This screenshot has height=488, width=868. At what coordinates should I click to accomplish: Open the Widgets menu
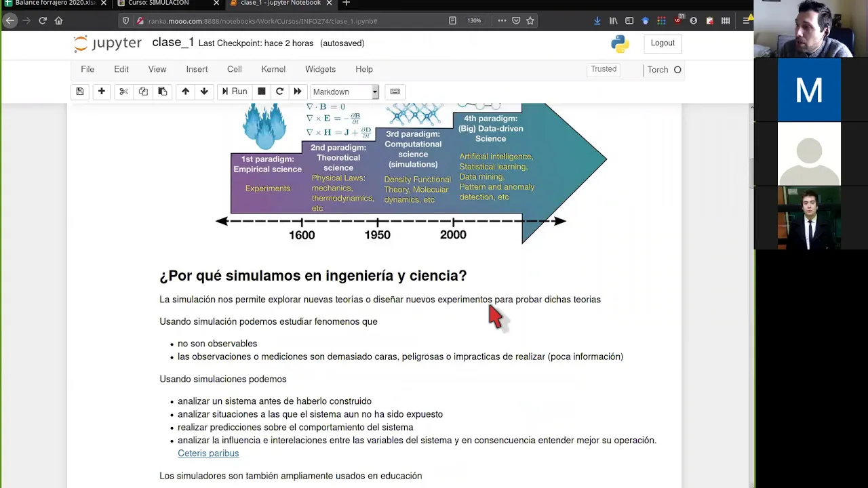(321, 69)
